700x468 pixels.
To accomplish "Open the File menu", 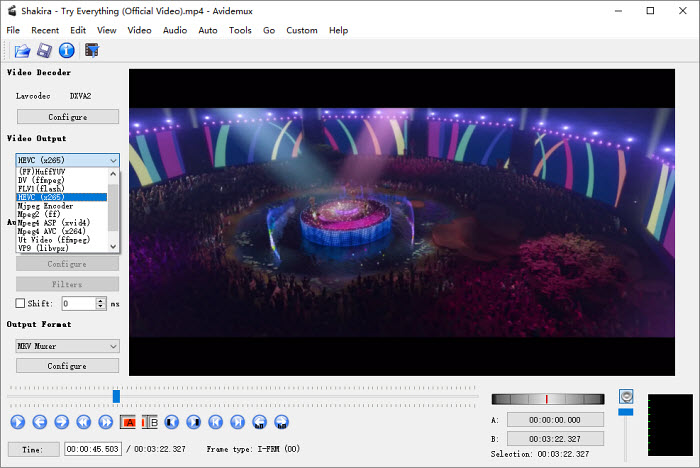I will [x=13, y=30].
